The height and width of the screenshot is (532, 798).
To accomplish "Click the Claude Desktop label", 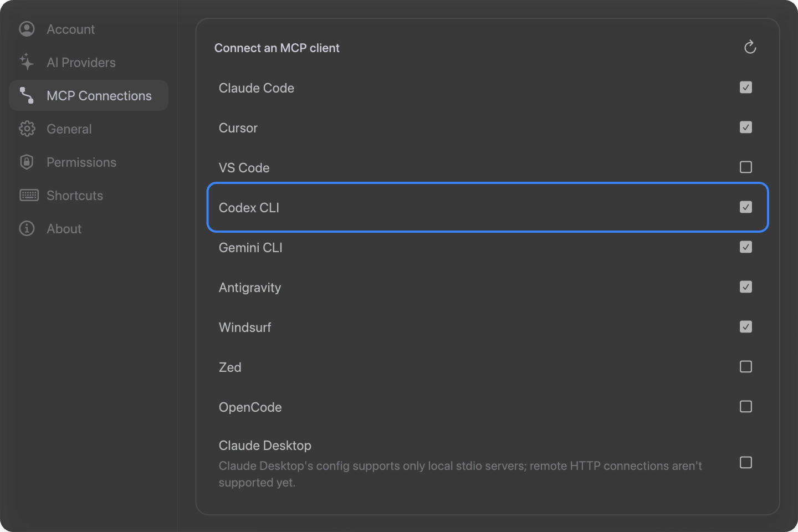I will 265,446.
